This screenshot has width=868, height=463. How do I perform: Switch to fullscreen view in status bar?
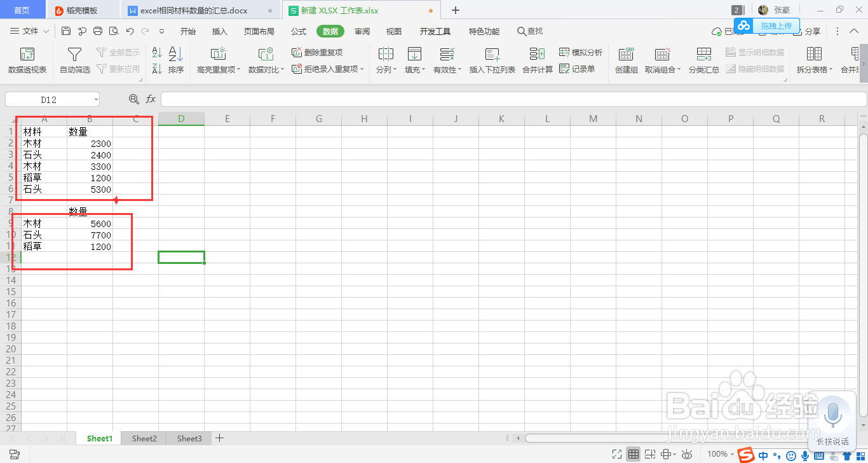tap(617, 454)
